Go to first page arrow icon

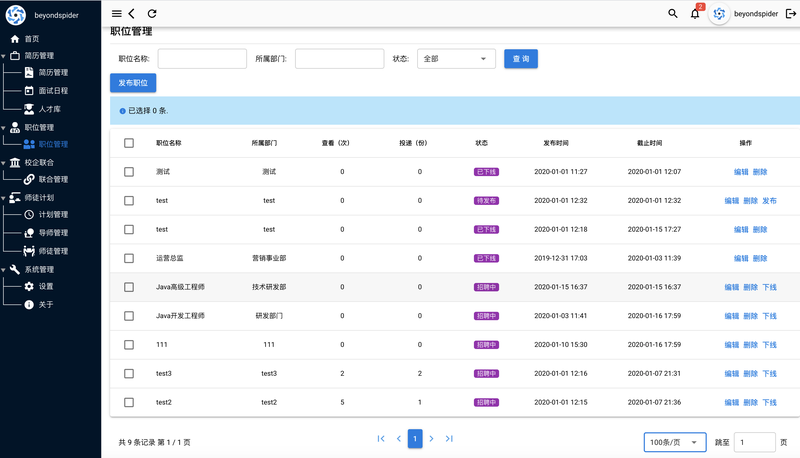[x=381, y=439]
